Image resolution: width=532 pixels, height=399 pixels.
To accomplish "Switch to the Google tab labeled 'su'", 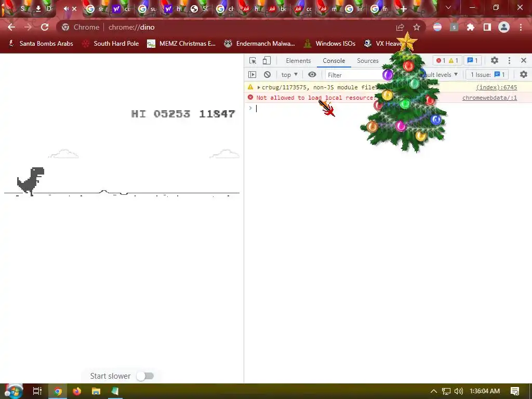I will pos(148,9).
